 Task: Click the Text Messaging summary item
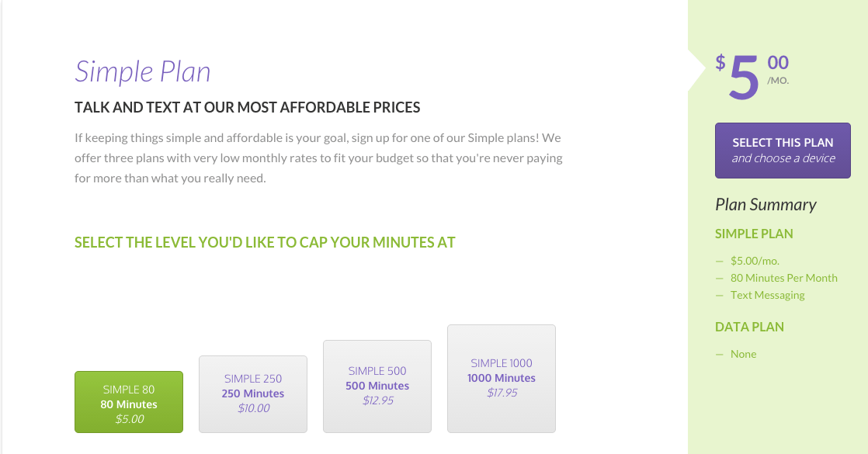pos(767,295)
